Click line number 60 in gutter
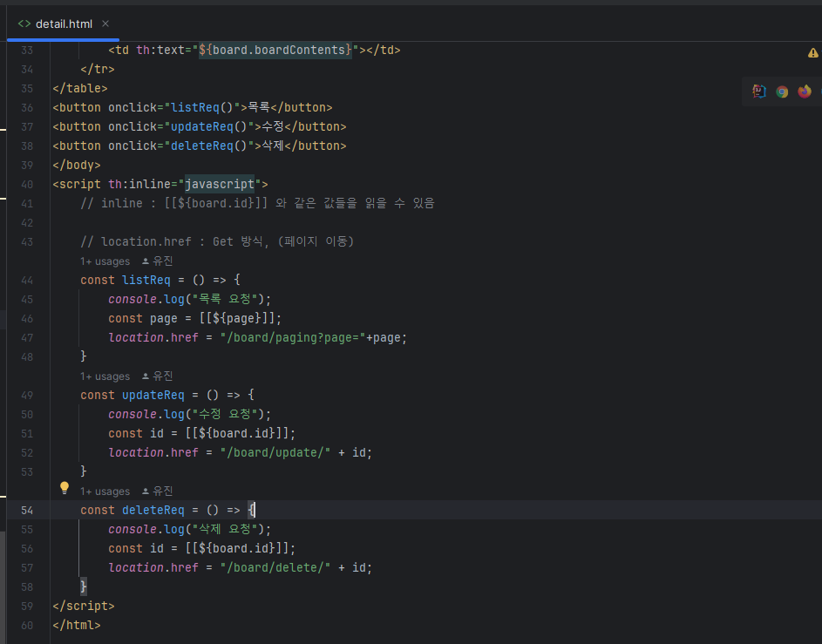 pos(27,626)
